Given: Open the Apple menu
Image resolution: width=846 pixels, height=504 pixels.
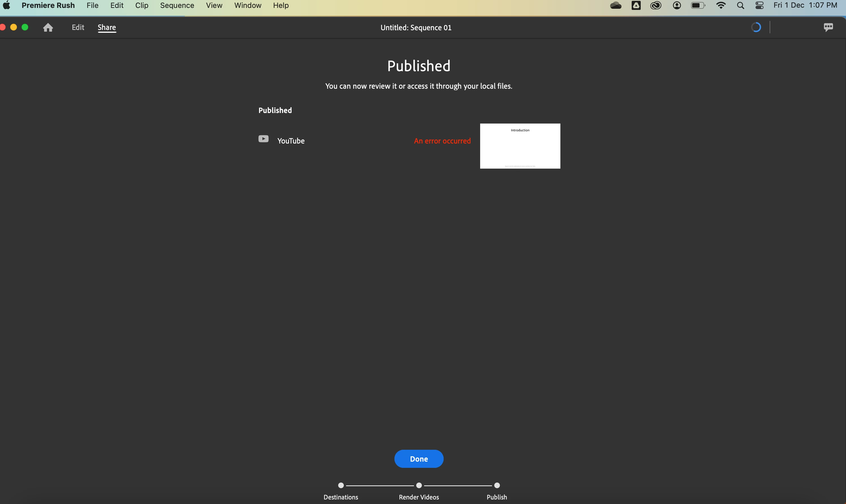Looking at the screenshot, I should pos(7,5).
